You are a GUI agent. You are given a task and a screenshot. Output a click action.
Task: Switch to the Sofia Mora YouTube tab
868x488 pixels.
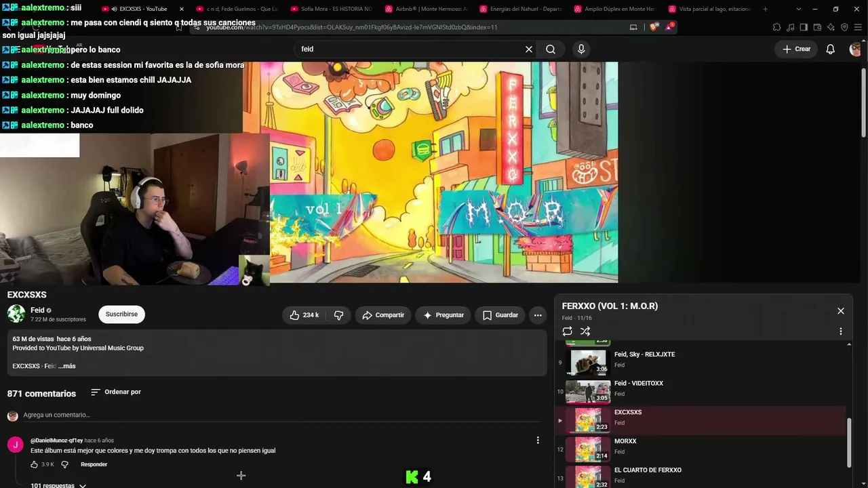point(332,9)
